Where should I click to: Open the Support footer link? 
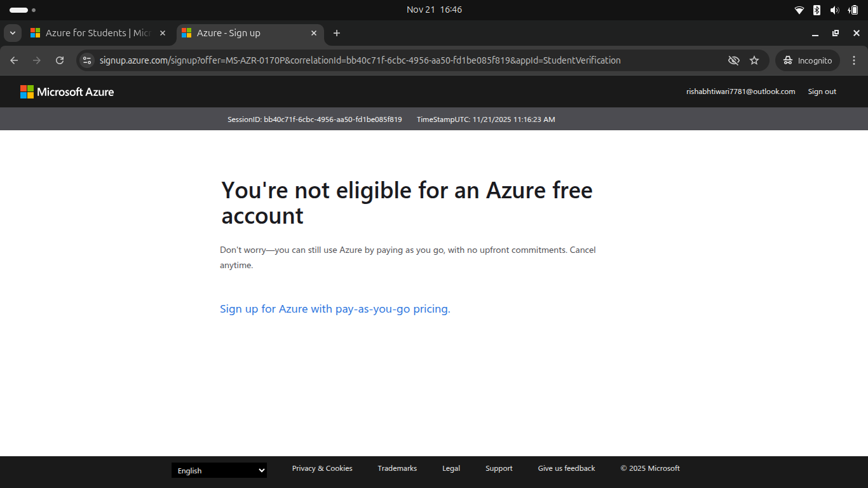click(x=499, y=468)
